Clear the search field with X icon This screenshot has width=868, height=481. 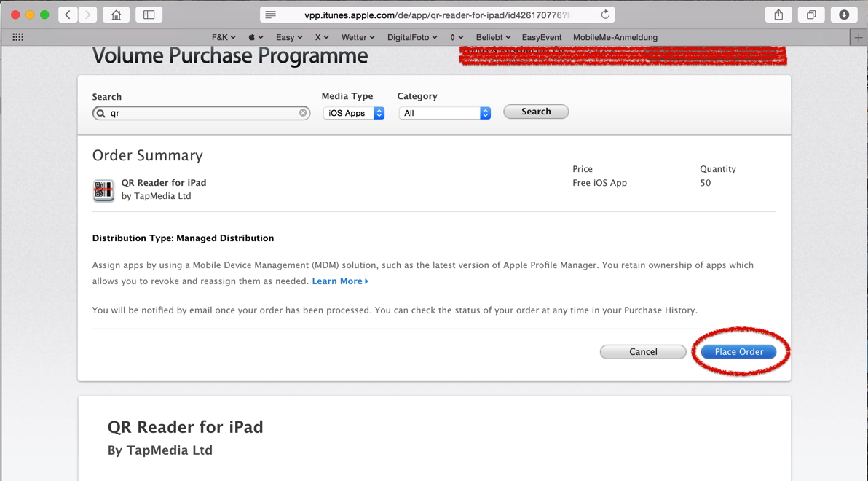(303, 113)
